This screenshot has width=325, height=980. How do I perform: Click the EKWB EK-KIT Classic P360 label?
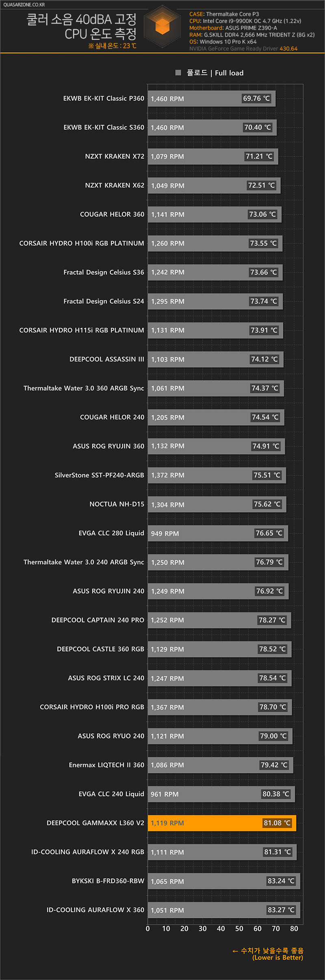pyautogui.click(x=104, y=99)
